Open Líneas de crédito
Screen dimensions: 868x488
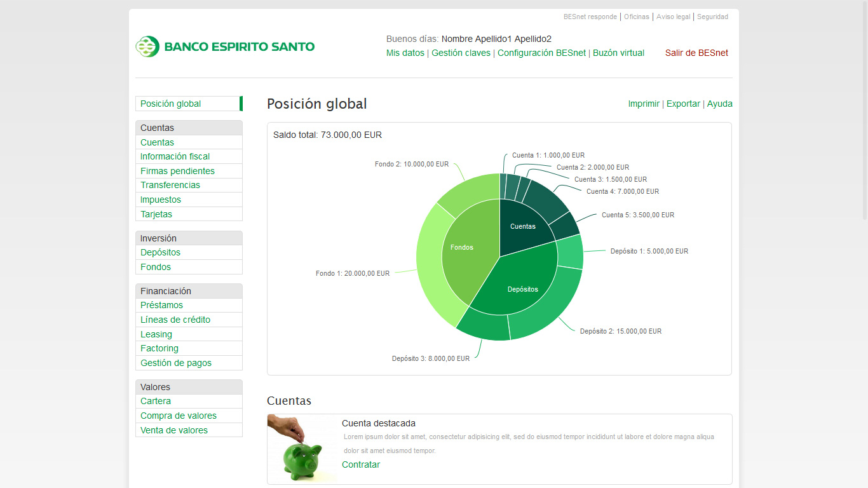point(189,320)
